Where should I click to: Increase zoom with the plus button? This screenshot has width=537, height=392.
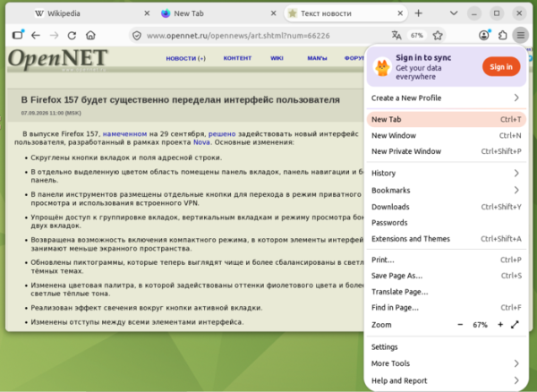point(500,325)
